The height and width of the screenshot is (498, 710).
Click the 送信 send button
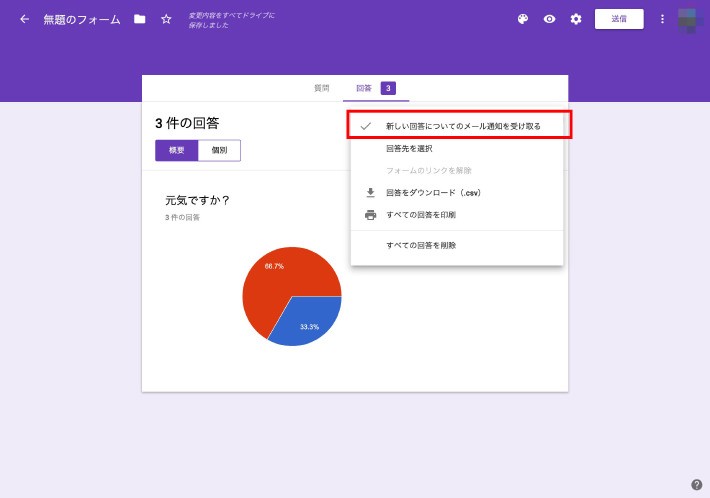pyautogui.click(x=619, y=19)
